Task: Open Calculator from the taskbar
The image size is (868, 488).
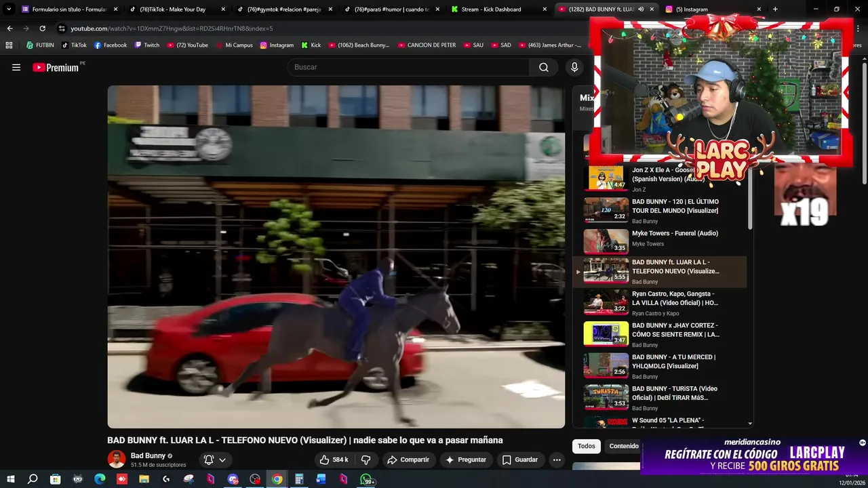Action: click(x=299, y=479)
